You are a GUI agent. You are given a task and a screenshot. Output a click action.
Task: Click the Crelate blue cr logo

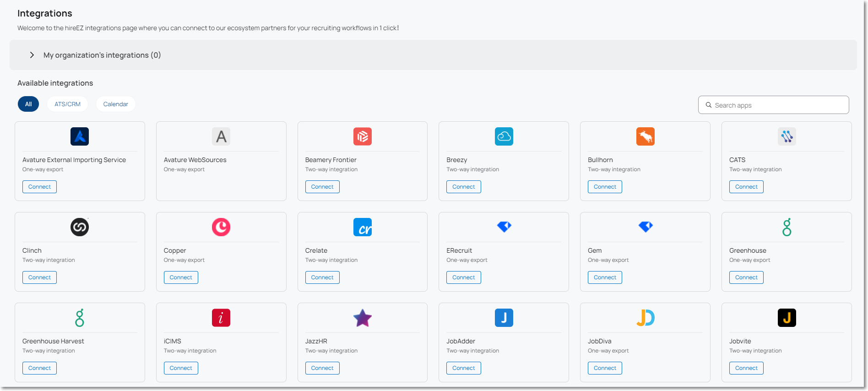point(363,227)
